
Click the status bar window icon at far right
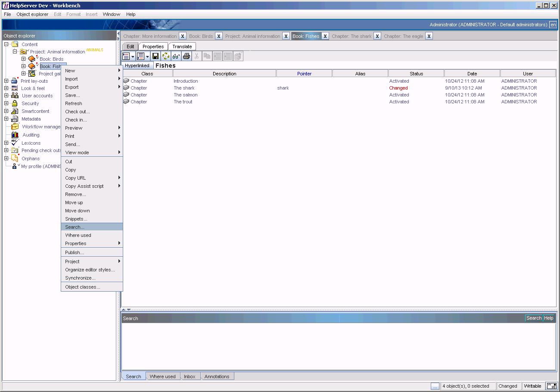coord(551,386)
